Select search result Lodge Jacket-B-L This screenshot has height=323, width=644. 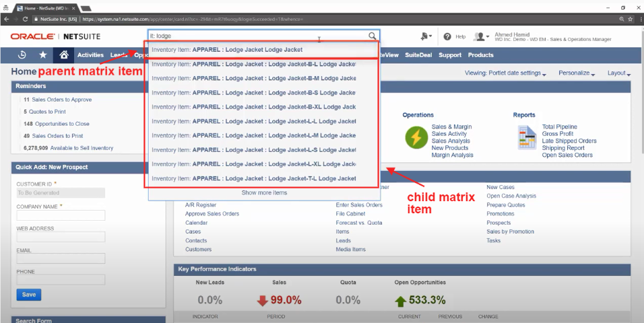coord(263,64)
